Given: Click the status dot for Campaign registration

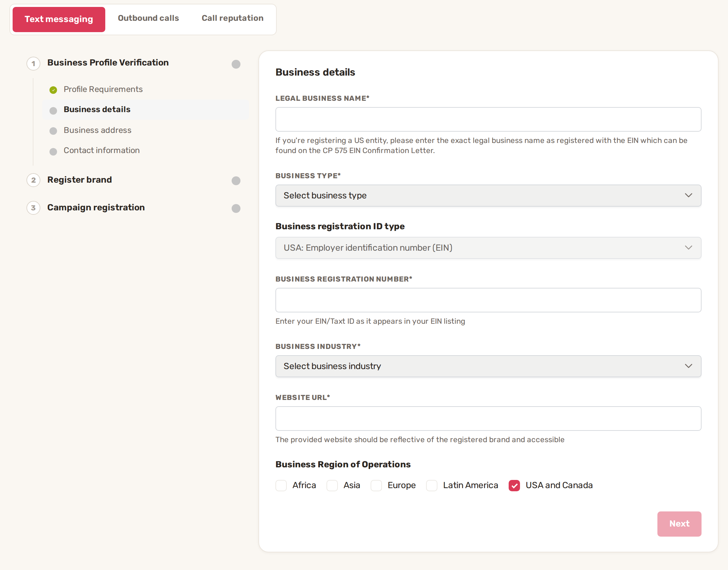Looking at the screenshot, I should tap(236, 208).
